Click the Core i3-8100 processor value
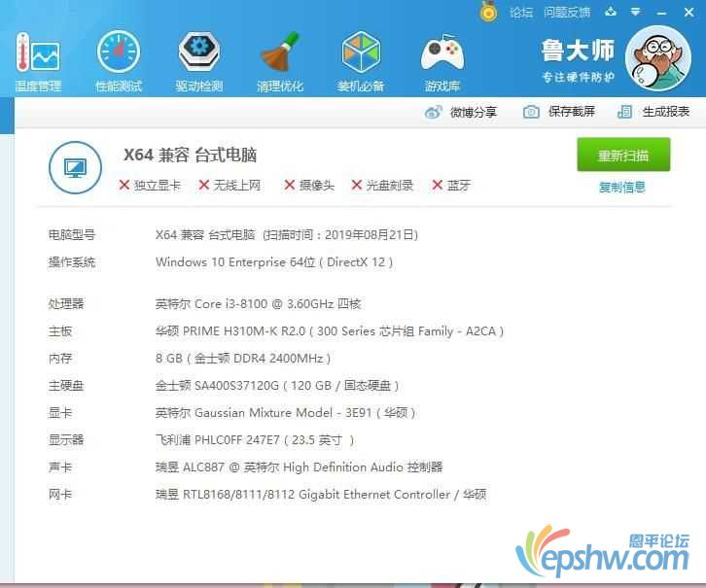706x588 pixels. (x=259, y=304)
